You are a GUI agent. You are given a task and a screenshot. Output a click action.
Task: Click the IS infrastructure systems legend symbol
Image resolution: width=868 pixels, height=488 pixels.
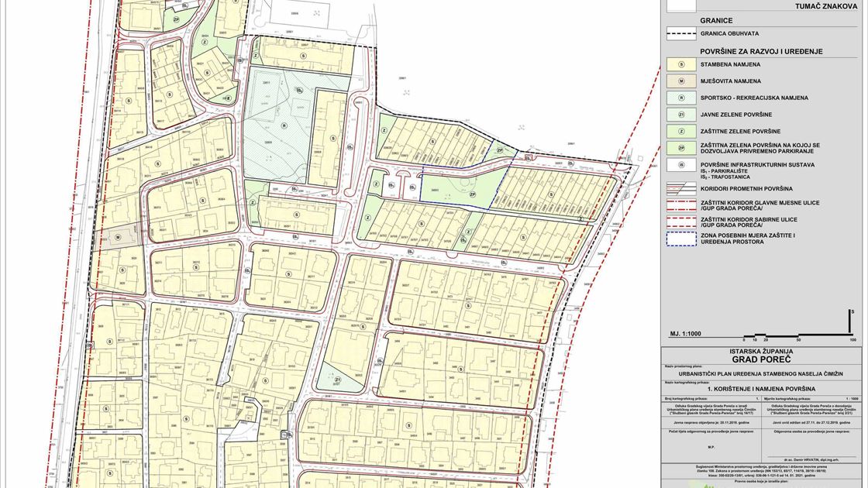[x=681, y=165]
